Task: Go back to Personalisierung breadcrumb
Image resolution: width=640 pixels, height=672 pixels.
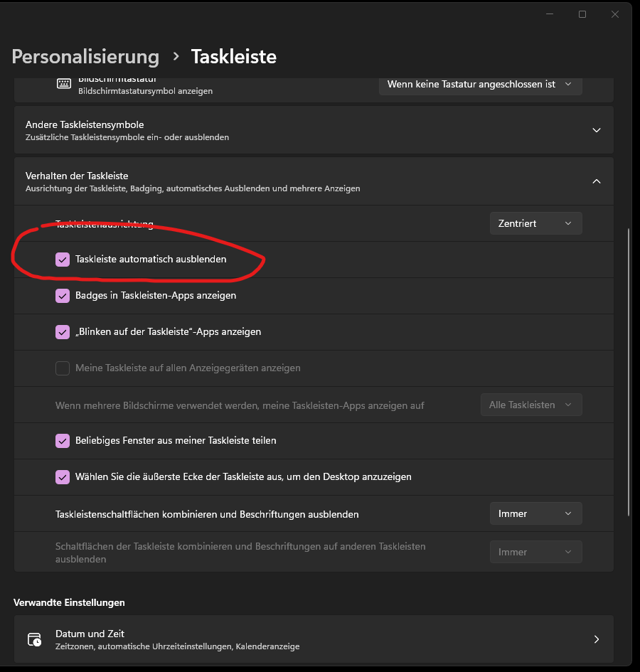Action: click(x=85, y=57)
